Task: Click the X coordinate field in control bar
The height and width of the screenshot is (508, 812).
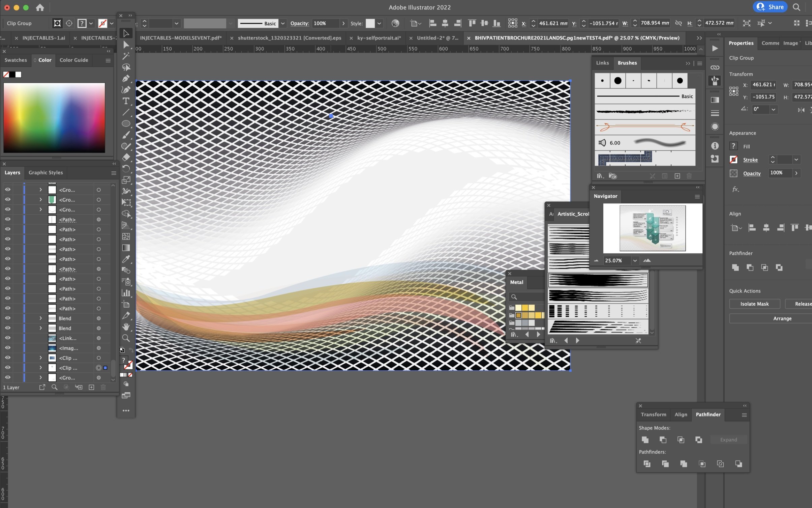Action: (553, 23)
